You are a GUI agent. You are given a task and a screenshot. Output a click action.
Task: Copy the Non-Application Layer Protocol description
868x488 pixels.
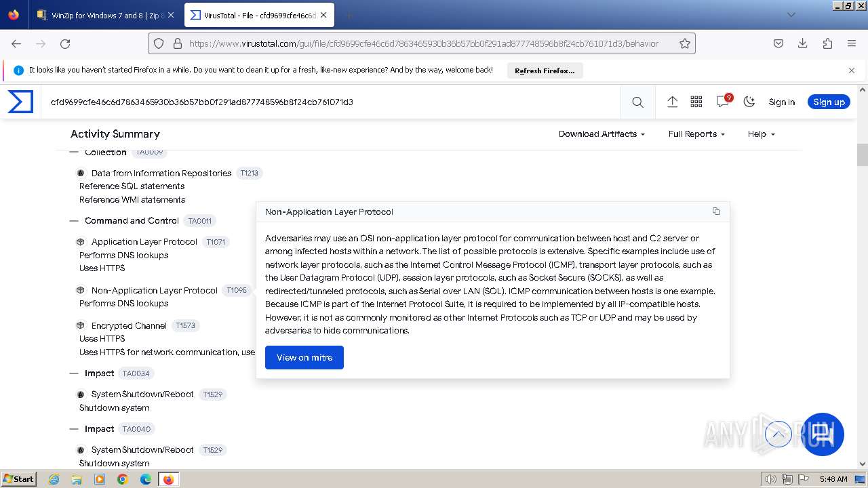pos(716,211)
